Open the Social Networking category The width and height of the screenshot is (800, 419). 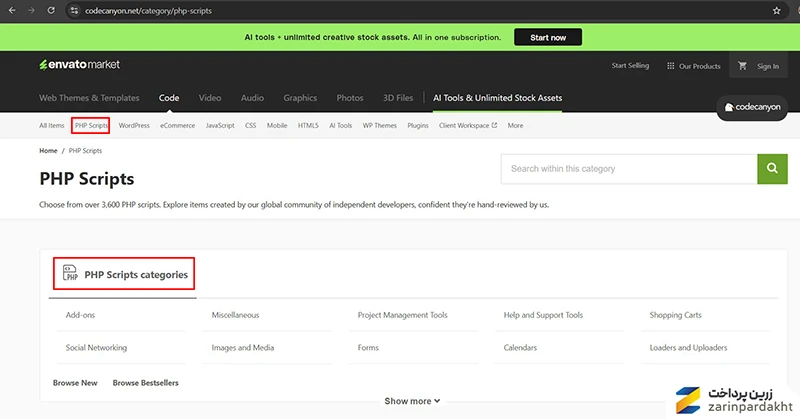pos(96,348)
